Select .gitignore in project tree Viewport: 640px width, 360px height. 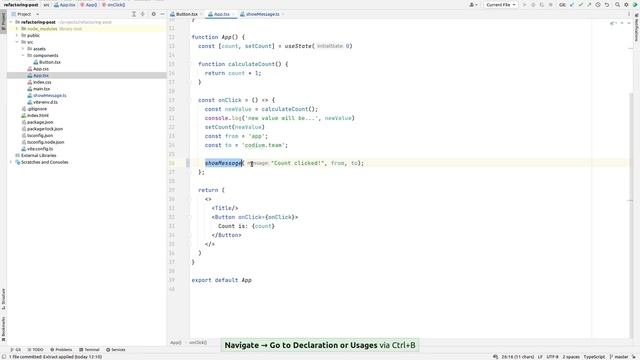[x=34, y=109]
